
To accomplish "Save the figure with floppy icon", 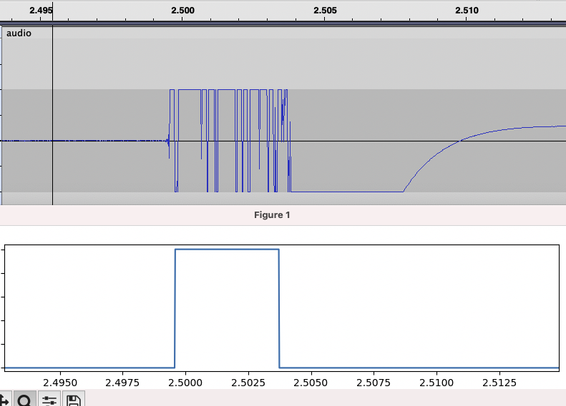I will tap(74, 400).
